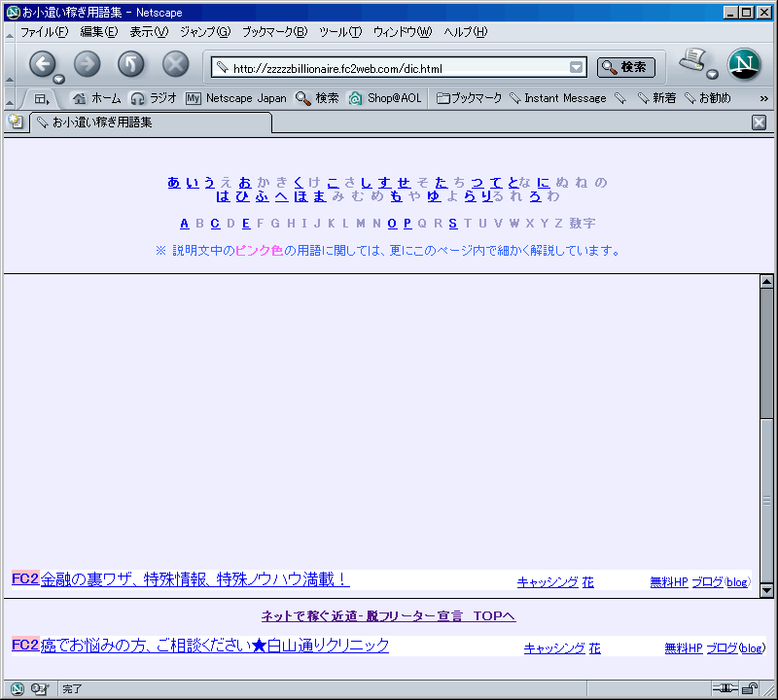This screenshot has height=700, width=778.
Task: Open ラジオ (Radio) on personal toolbar
Action: (x=154, y=98)
